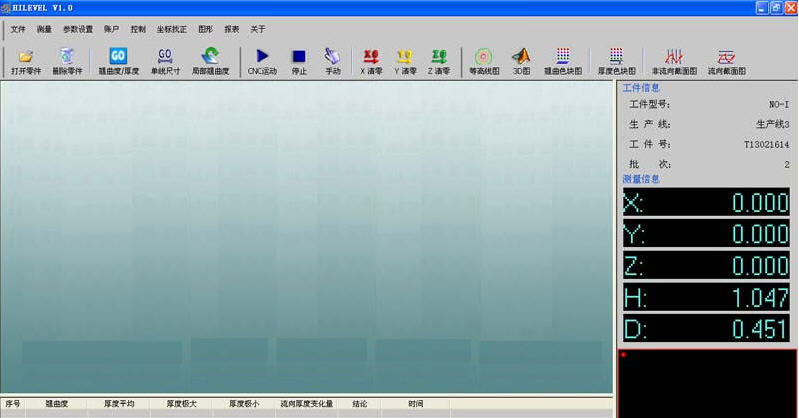This screenshot has width=799, height=418.
Task: Click the 时间 column header
Action: (x=416, y=404)
